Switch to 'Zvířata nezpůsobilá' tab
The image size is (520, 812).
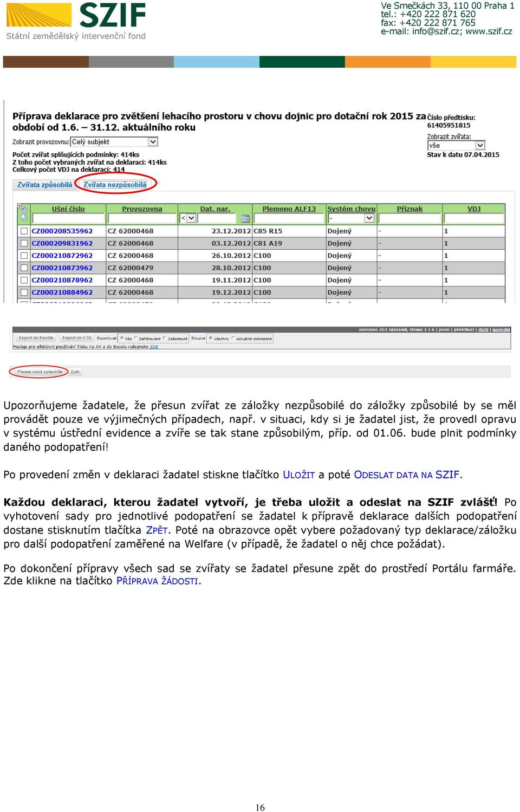[115, 185]
